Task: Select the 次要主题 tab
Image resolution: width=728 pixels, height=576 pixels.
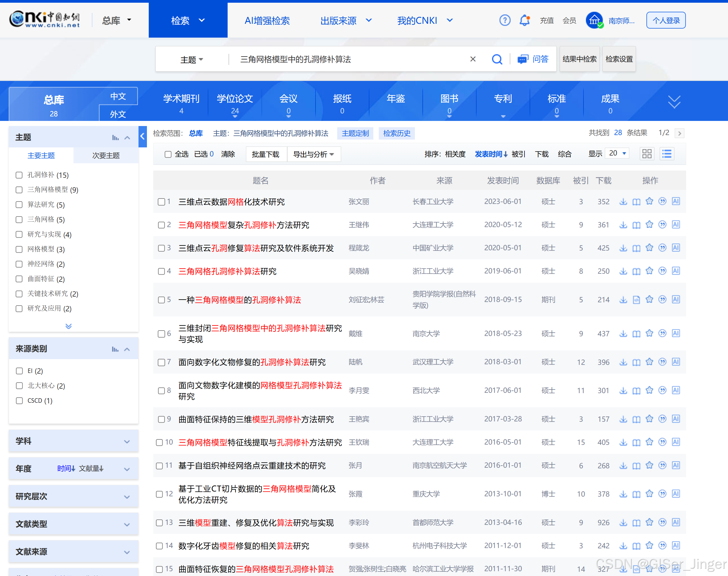Action: 106,156
